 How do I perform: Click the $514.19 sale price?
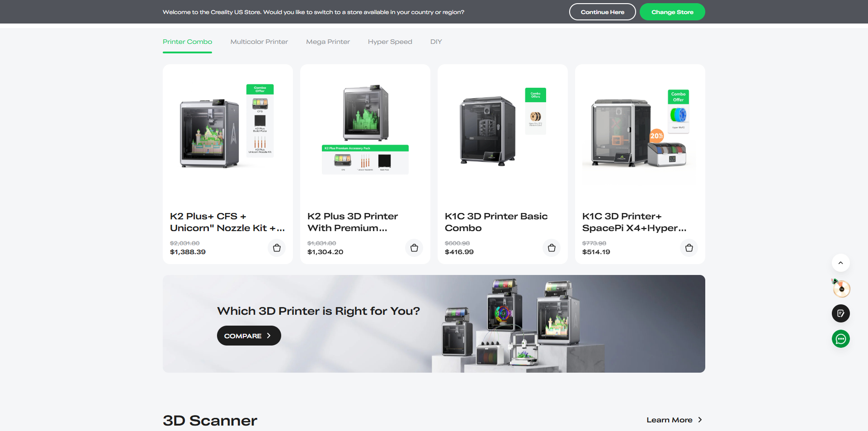[x=596, y=252]
